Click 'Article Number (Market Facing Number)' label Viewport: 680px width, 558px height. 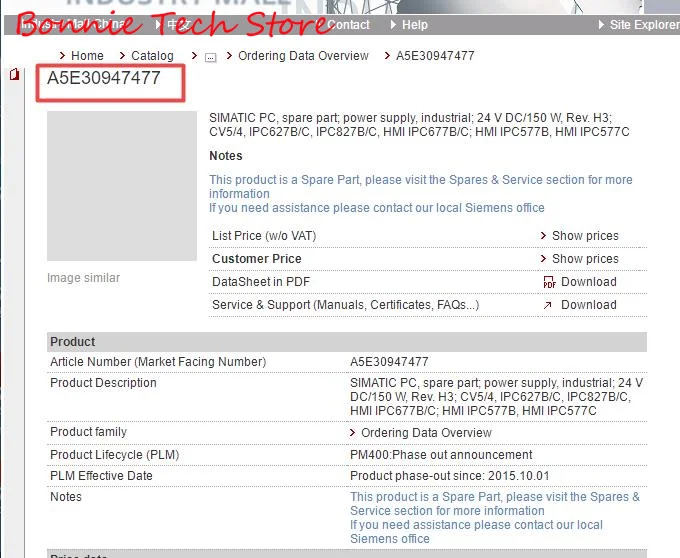click(x=158, y=362)
